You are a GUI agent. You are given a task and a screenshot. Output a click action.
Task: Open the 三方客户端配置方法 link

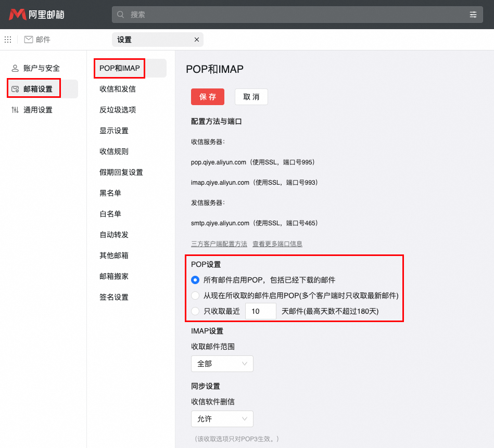pyautogui.click(x=218, y=243)
